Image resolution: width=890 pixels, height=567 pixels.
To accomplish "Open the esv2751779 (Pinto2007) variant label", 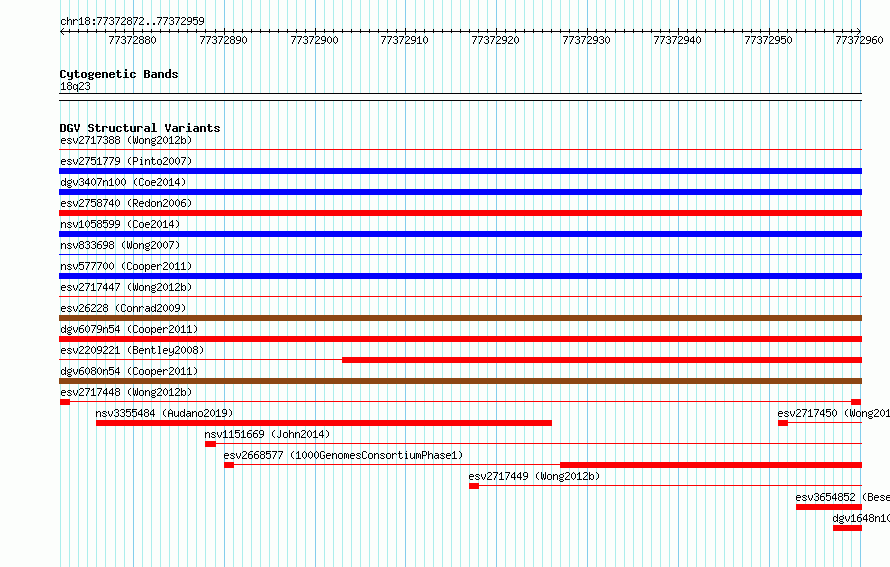I will point(126,161).
